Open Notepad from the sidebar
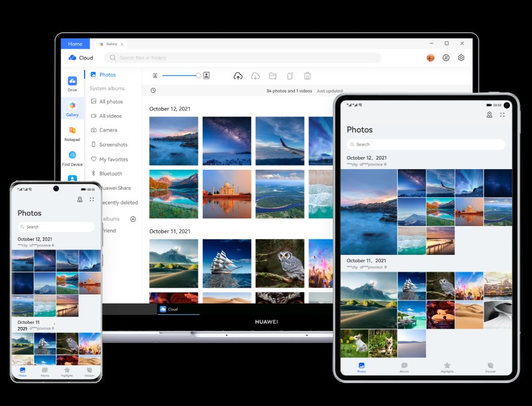This screenshot has width=532, height=406. tap(72, 133)
